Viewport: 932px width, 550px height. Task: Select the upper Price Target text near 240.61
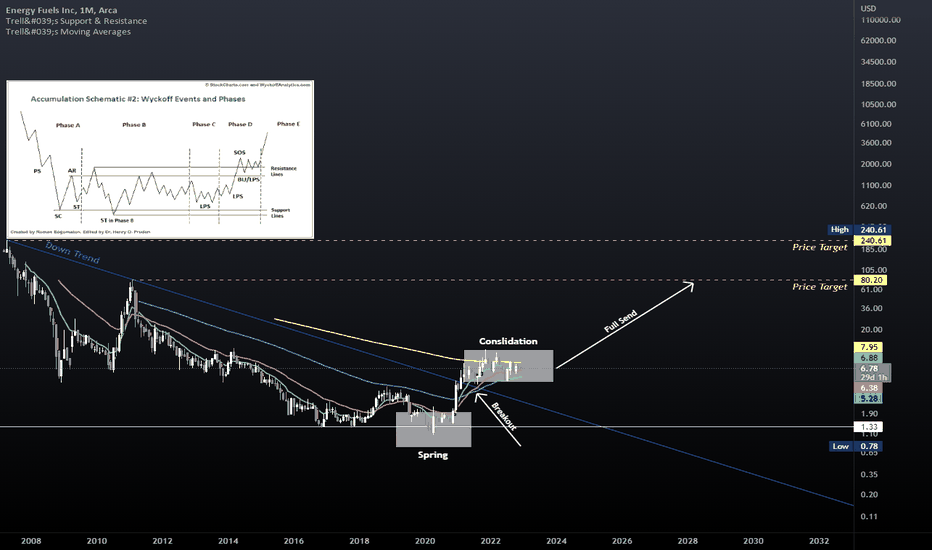coord(819,247)
